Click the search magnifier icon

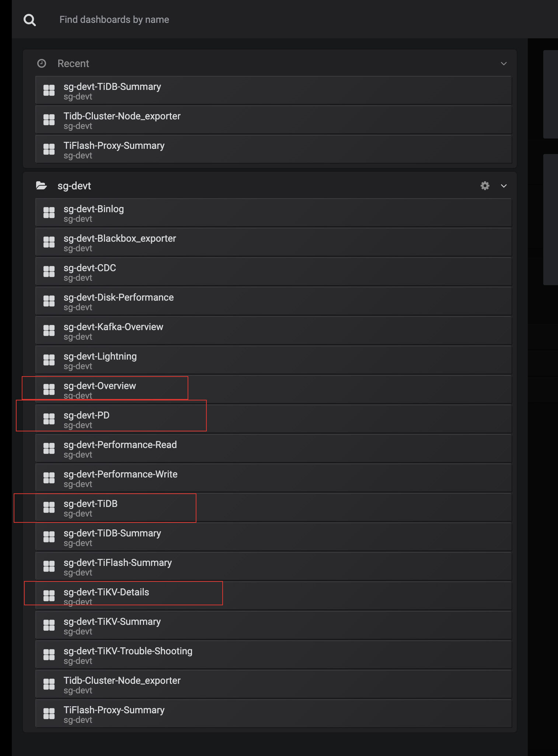click(29, 20)
